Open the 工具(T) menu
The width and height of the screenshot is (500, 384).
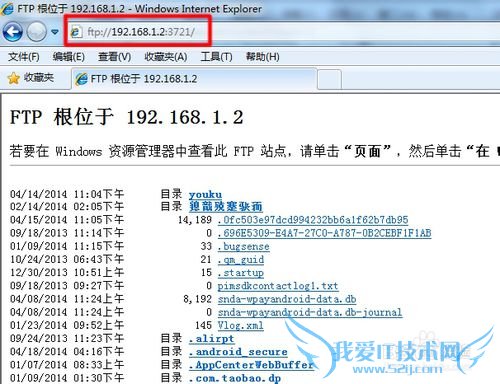click(x=216, y=57)
